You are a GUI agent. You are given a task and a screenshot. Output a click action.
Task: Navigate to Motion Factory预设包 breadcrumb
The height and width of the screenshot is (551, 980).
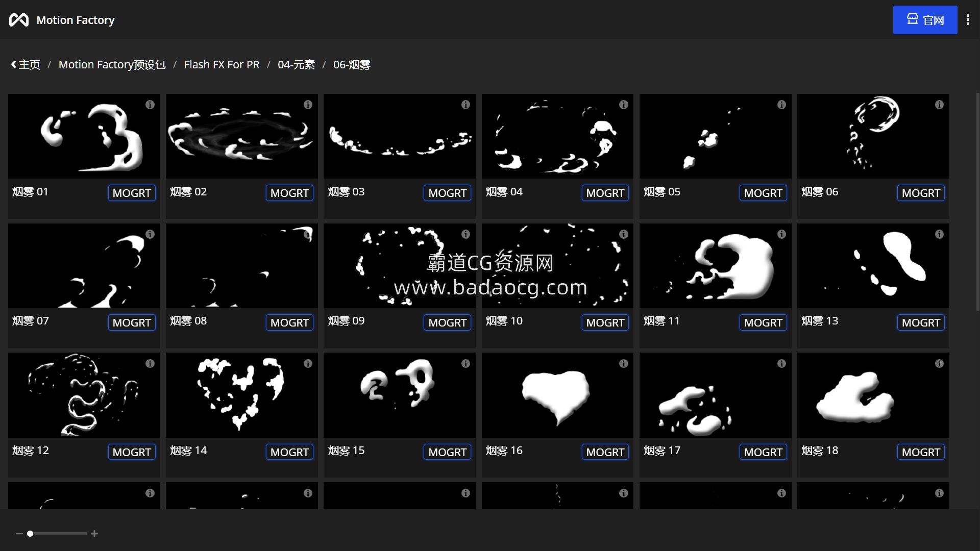tap(112, 65)
